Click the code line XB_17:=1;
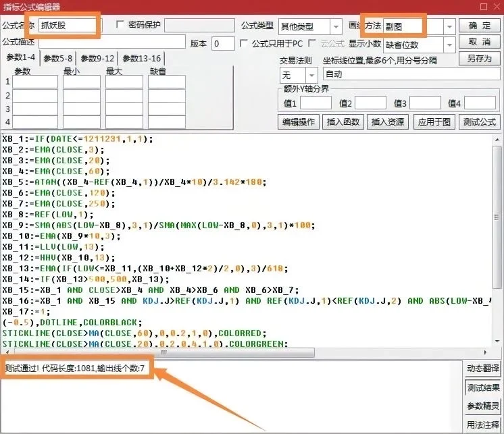Viewport: 504px width, 434px height. (x=26, y=312)
